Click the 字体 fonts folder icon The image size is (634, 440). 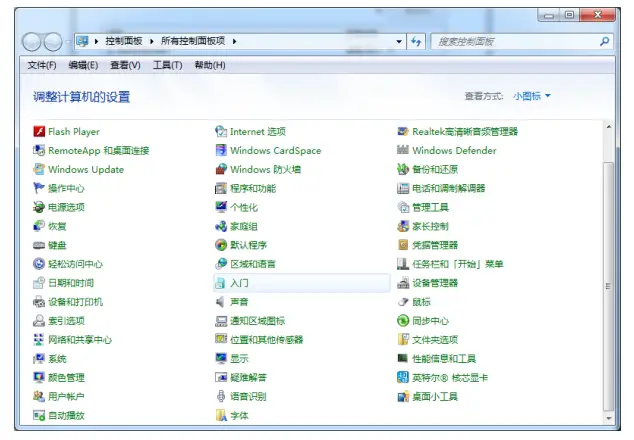pos(221,415)
